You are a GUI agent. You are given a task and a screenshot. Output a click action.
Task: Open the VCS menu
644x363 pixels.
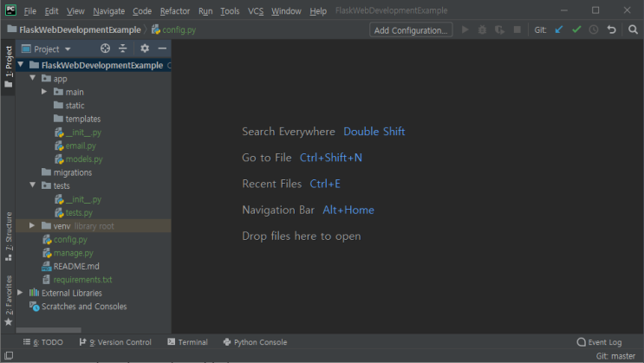tap(256, 11)
